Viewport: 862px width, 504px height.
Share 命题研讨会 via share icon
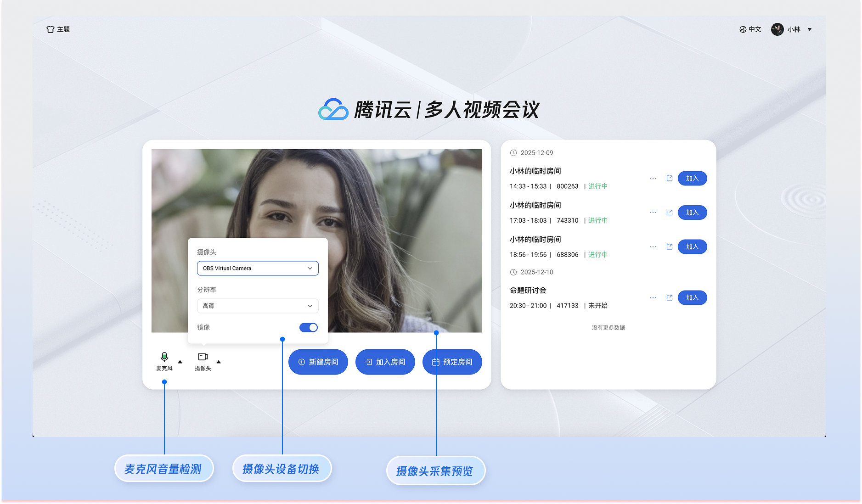pos(670,298)
